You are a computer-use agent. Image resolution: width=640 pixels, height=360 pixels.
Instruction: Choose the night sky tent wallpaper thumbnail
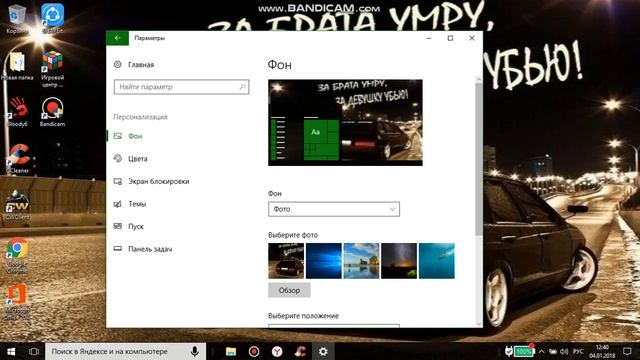click(x=399, y=261)
